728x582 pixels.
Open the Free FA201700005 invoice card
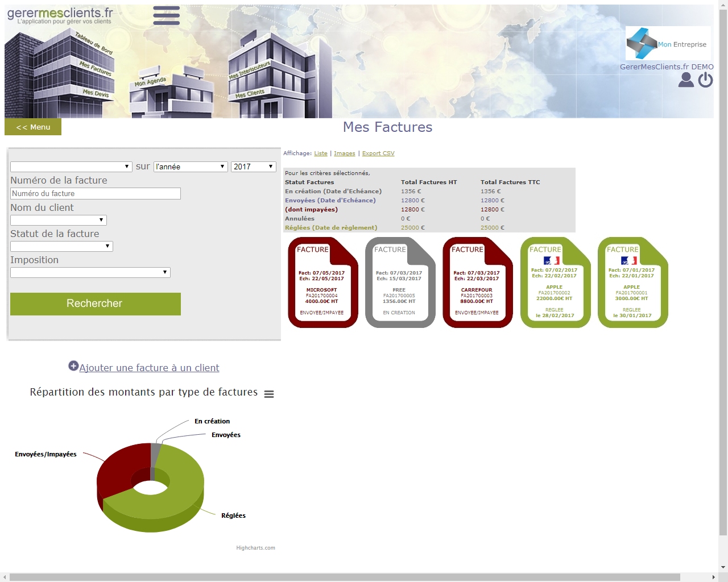[x=400, y=282]
